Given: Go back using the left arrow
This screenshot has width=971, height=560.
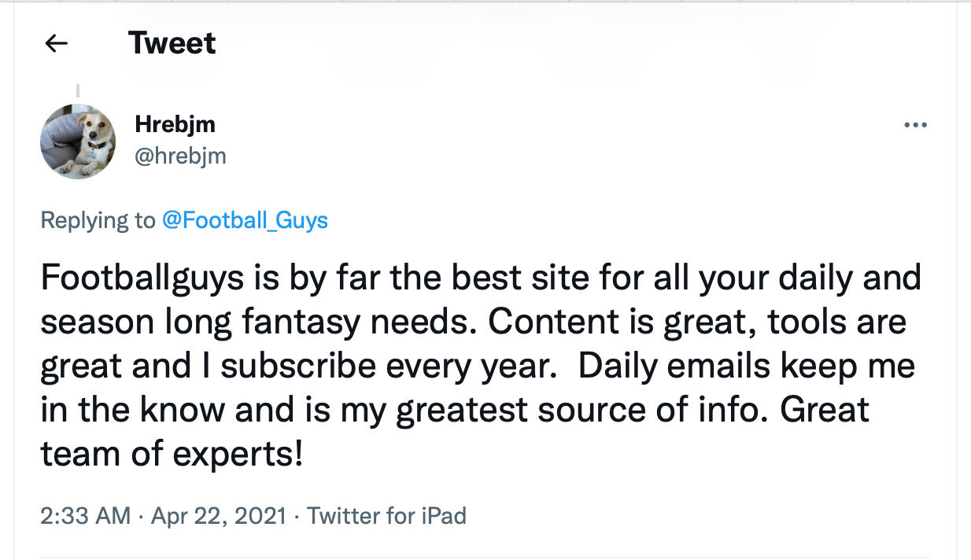Looking at the screenshot, I should tap(57, 44).
